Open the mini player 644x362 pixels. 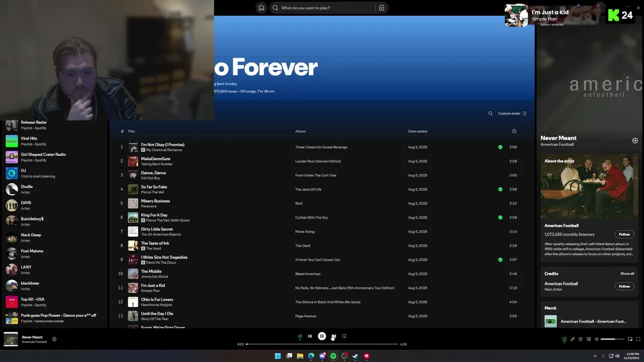click(630, 339)
